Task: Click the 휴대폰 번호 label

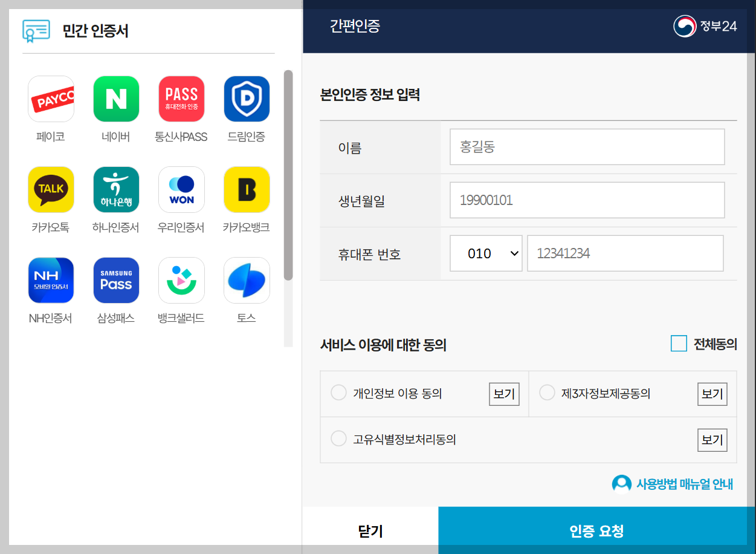Action: (x=369, y=254)
